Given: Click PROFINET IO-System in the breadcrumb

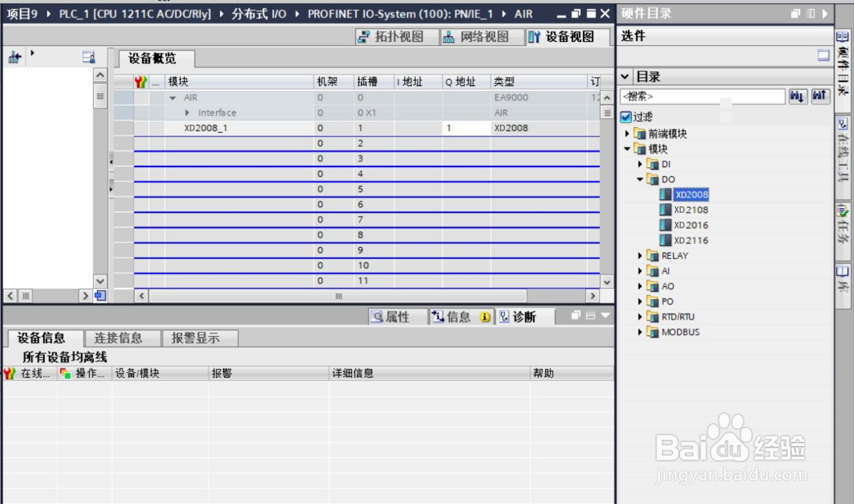Looking at the screenshot, I should [400, 14].
